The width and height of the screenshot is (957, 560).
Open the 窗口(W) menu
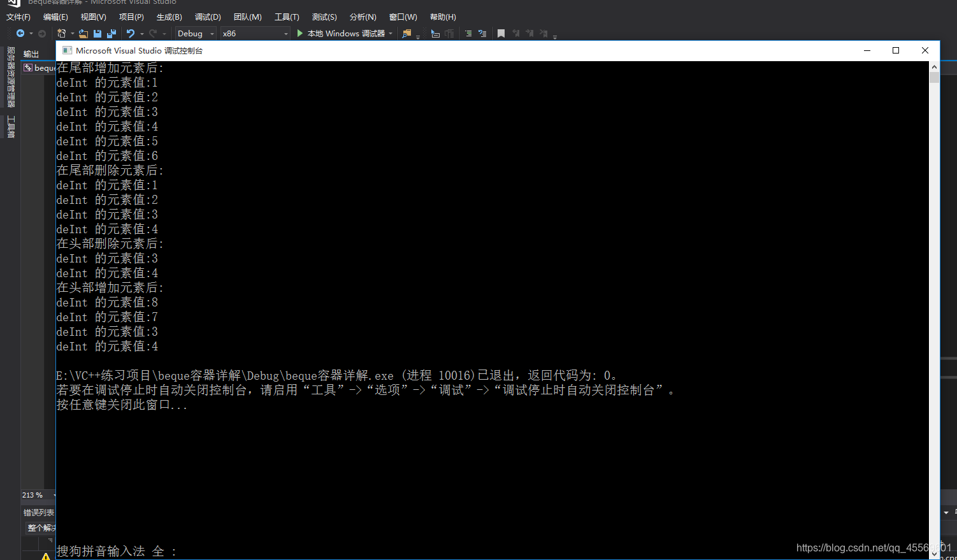point(403,17)
